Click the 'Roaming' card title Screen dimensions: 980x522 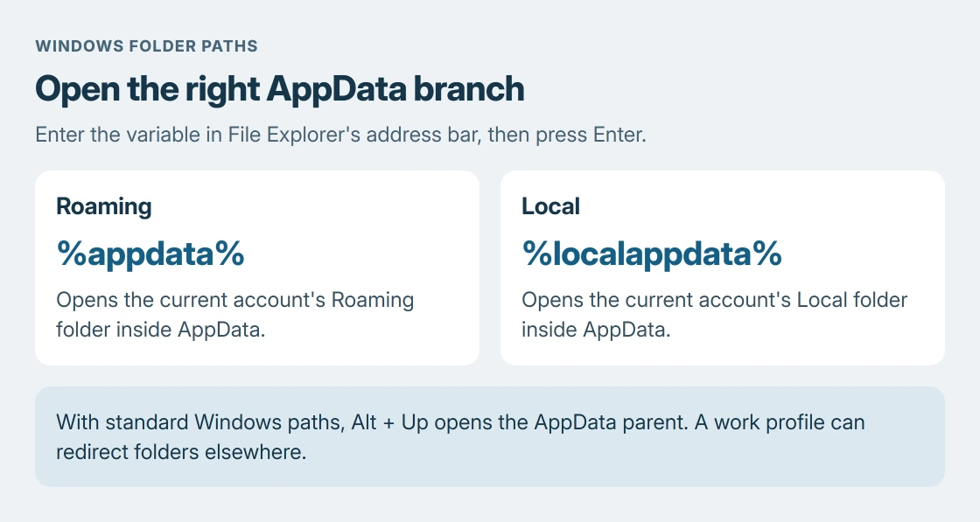pyautogui.click(x=104, y=206)
